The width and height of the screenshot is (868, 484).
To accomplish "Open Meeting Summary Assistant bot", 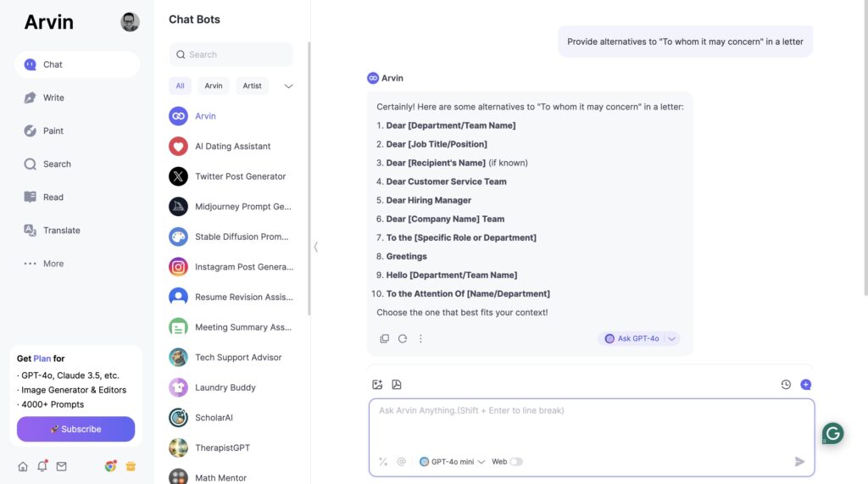I will point(231,327).
